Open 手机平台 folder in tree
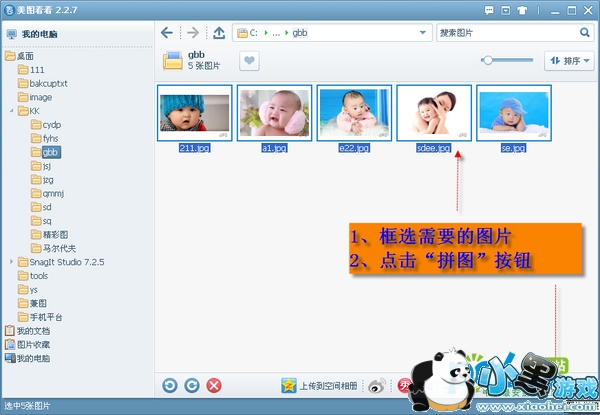 pos(40,317)
